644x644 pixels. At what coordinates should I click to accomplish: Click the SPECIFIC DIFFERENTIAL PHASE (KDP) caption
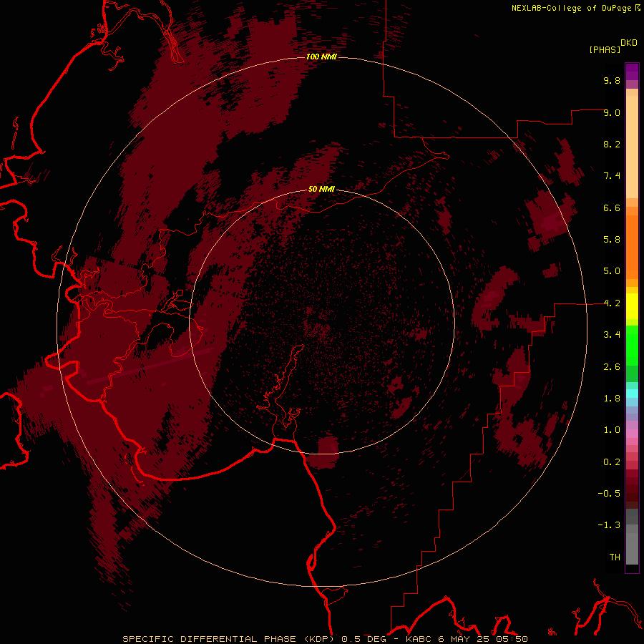click(x=228, y=639)
